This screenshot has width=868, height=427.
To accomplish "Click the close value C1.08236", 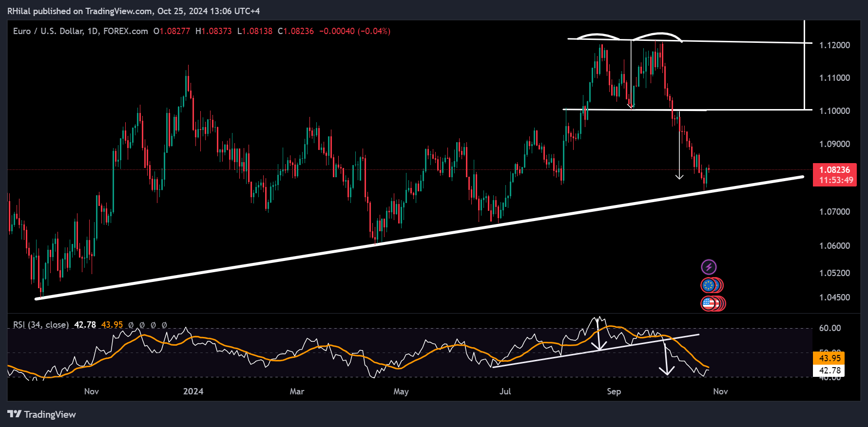I will coord(296,31).
